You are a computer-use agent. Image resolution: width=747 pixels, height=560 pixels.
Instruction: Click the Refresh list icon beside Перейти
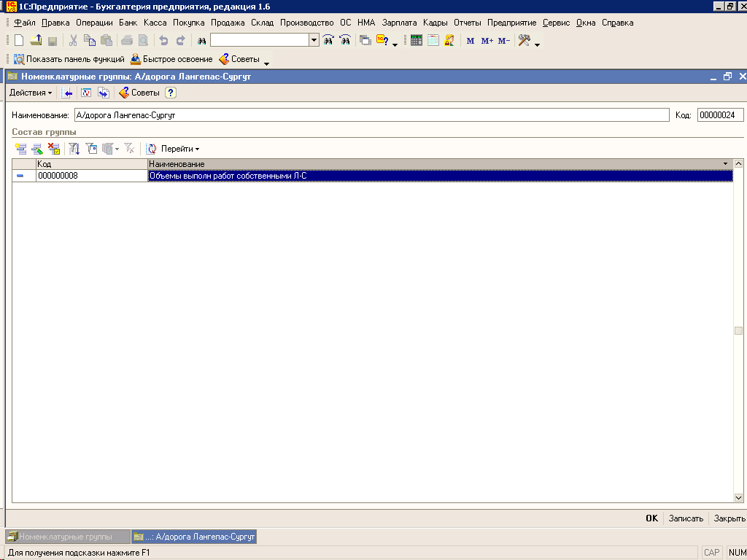coord(151,149)
